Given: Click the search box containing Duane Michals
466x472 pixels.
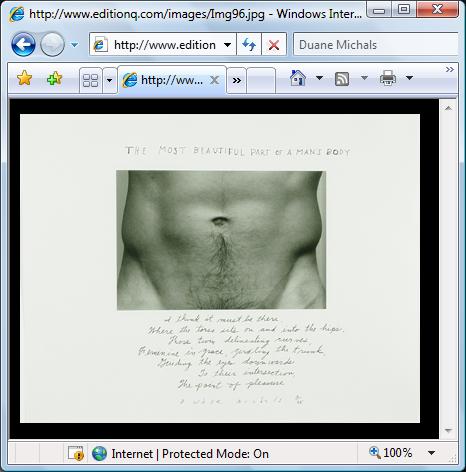Looking at the screenshot, I should (x=376, y=44).
